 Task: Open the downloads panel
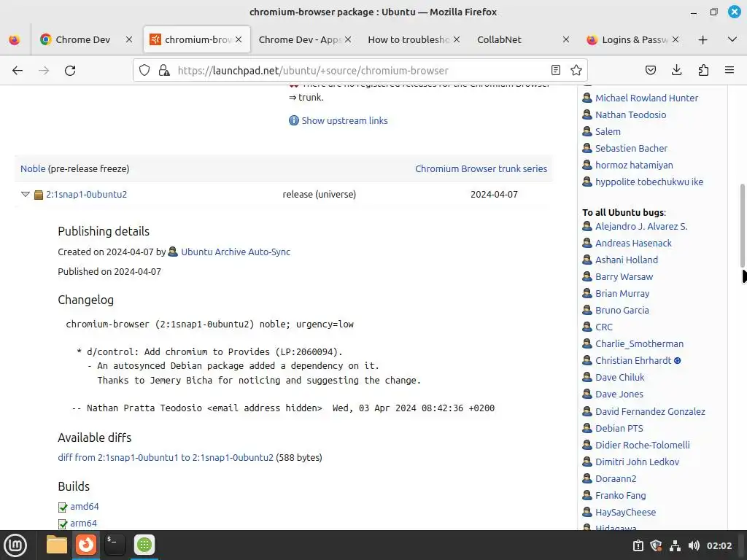(676, 71)
